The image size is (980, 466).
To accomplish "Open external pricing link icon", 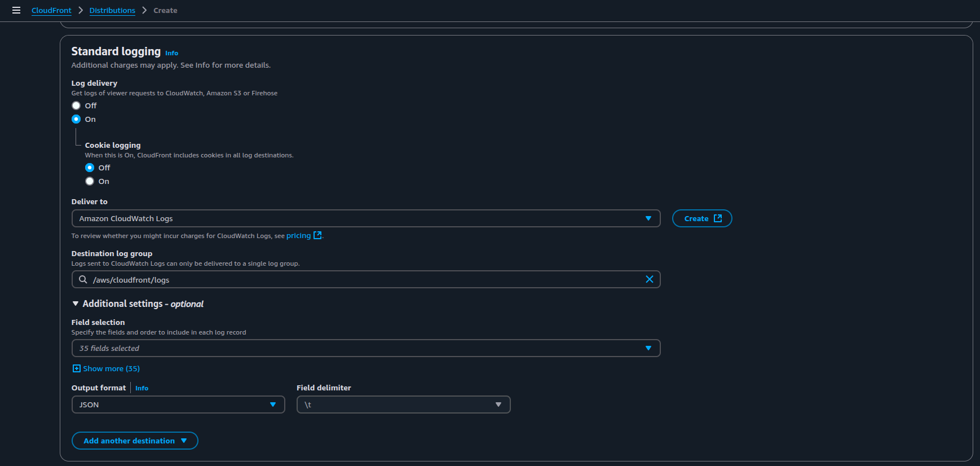I will coord(317,235).
